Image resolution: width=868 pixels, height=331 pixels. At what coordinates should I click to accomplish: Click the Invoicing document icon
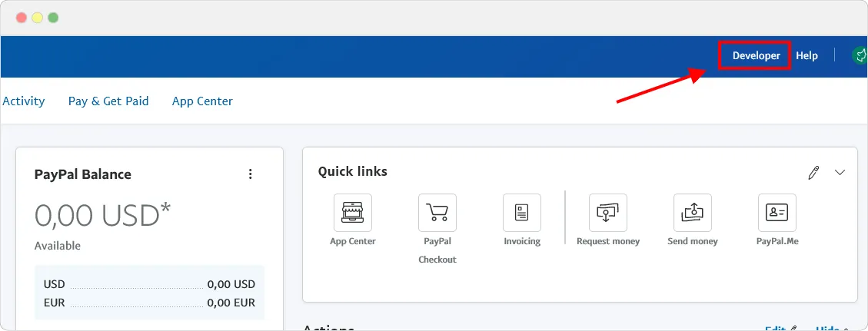tap(521, 212)
